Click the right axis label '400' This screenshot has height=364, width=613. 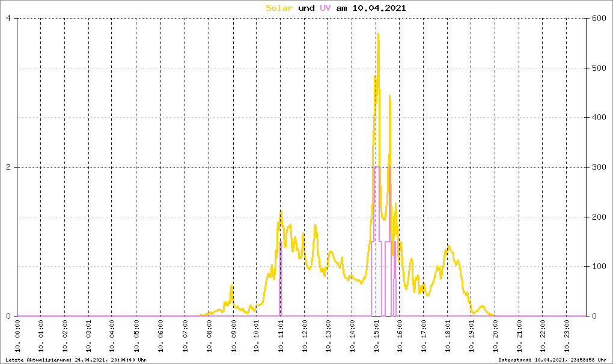(x=599, y=117)
